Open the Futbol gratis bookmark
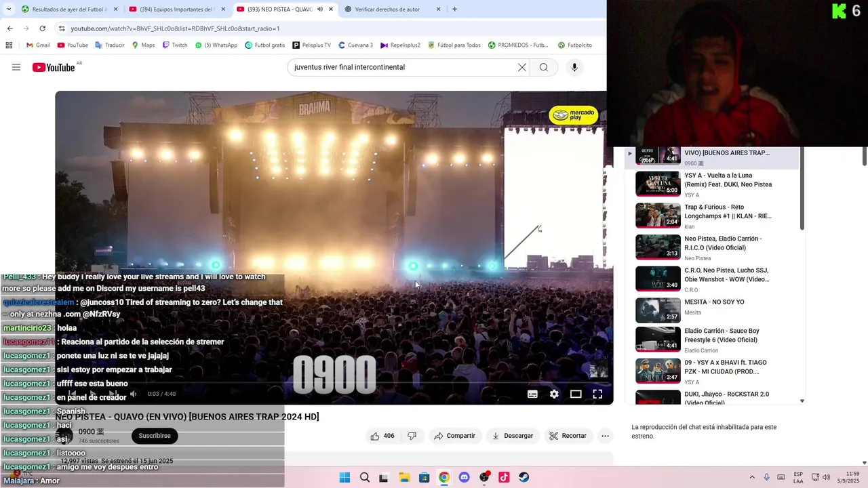Image resolution: width=868 pixels, height=488 pixels. coord(265,45)
